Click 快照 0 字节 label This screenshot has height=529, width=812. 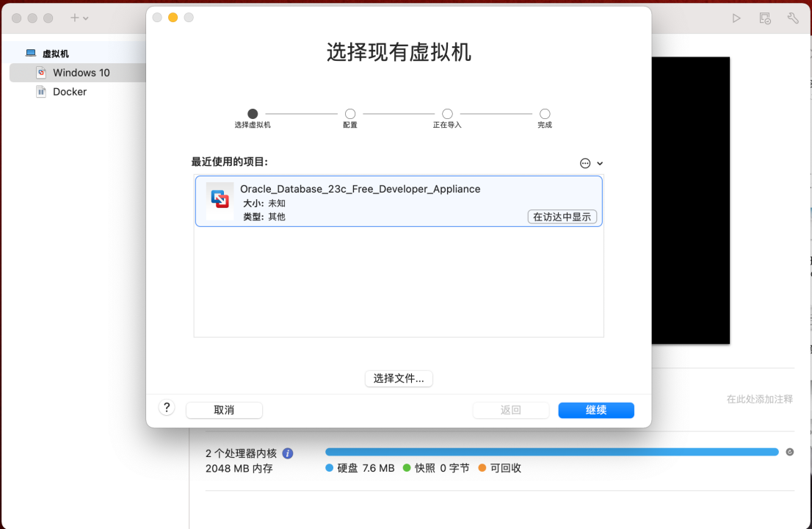[442, 468]
